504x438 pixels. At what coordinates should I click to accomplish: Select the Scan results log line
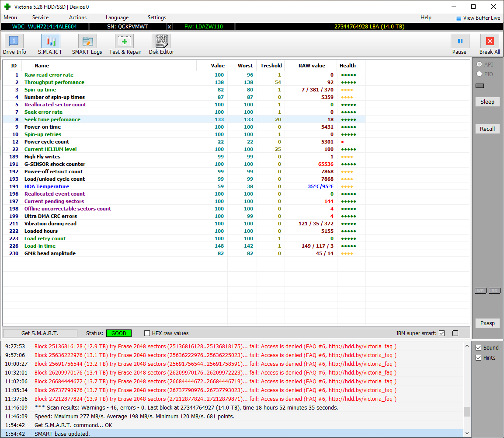click(232, 407)
